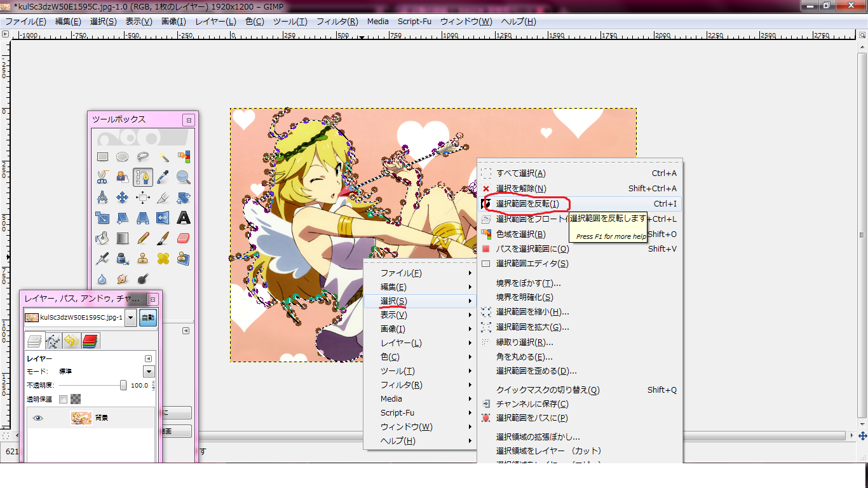
Task: Click the 自動 auto-follow button
Action: (148, 318)
